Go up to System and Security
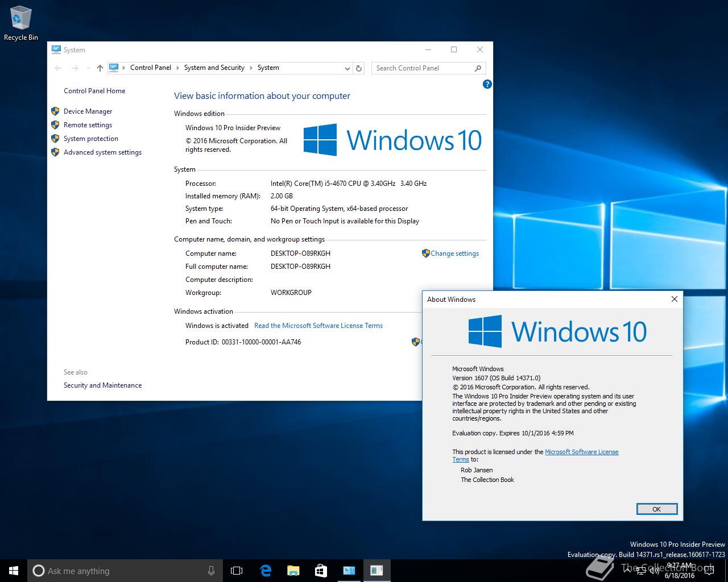The width and height of the screenshot is (728, 582). pos(100,68)
